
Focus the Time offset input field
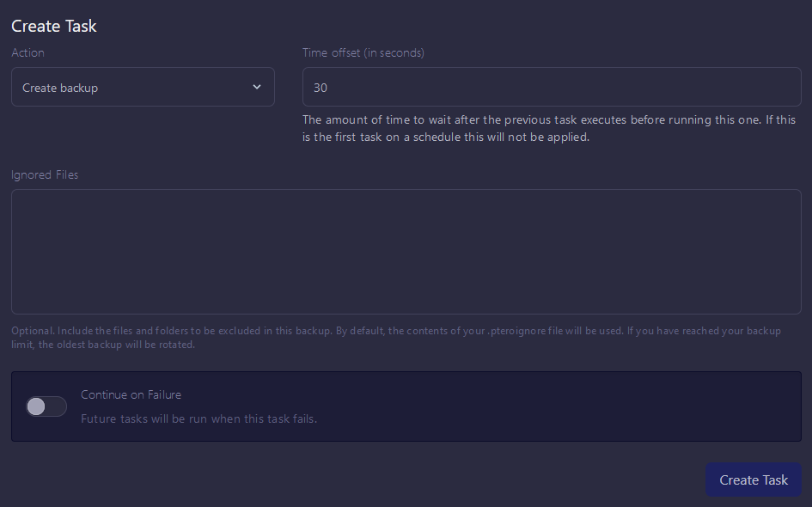tap(552, 87)
